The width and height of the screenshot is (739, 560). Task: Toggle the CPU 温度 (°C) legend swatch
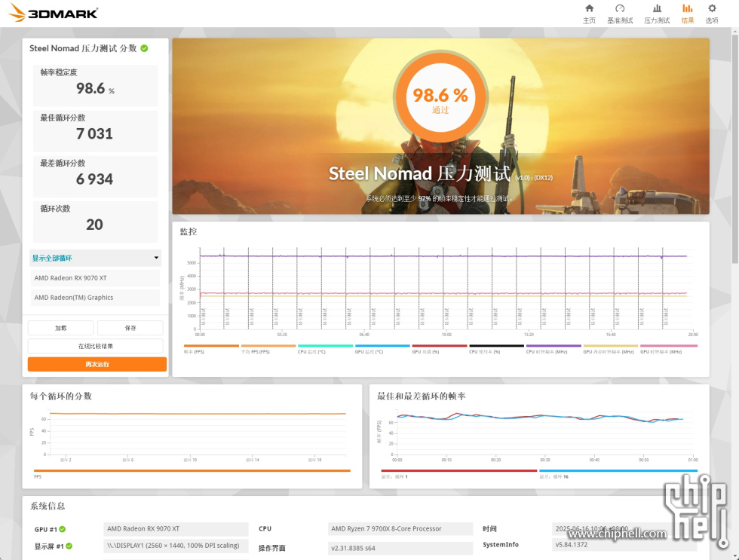[x=325, y=346]
